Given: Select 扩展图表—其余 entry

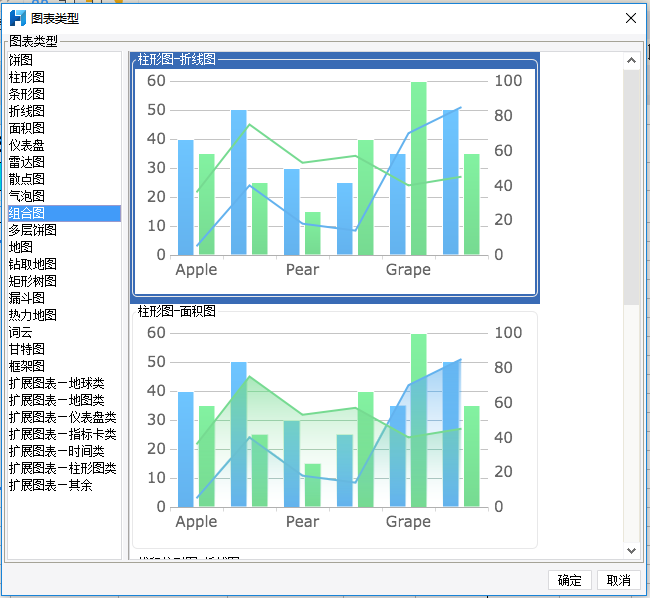Looking at the screenshot, I should coord(64,485).
